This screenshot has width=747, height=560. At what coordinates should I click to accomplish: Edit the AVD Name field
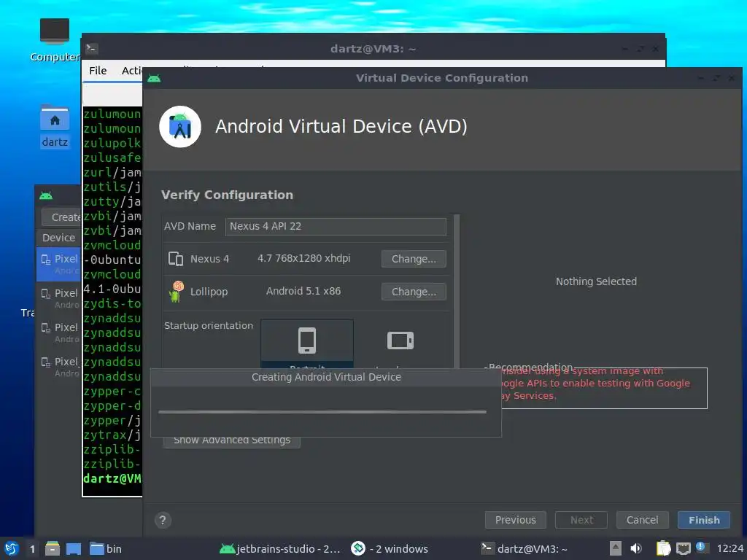(x=336, y=226)
